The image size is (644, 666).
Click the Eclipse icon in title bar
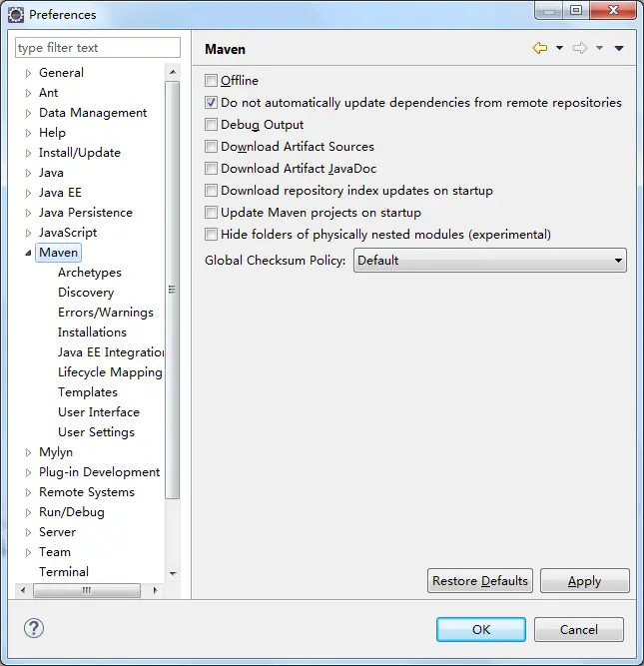[16, 15]
